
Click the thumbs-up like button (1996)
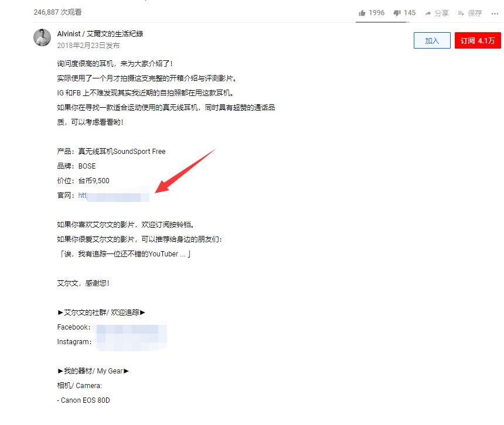[x=371, y=13]
